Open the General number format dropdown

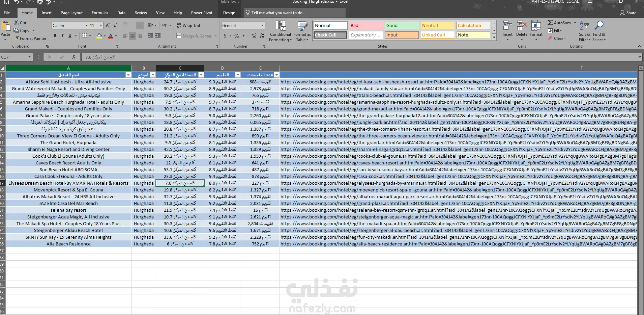pos(263,26)
